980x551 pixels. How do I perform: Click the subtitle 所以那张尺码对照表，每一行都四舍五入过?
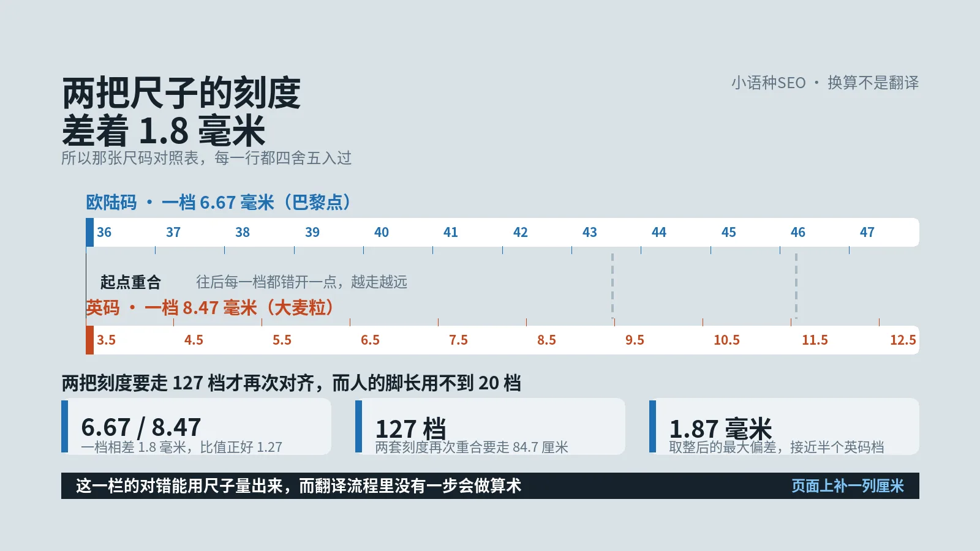(206, 158)
